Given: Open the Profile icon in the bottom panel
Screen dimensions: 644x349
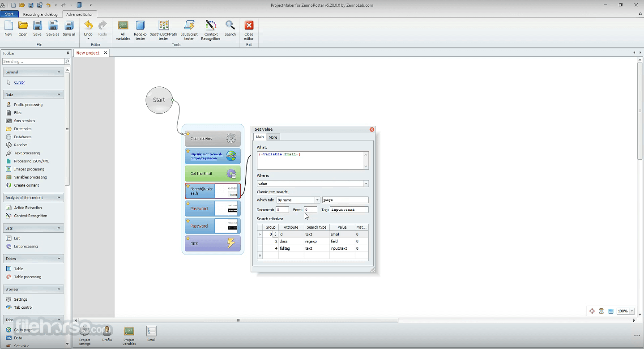Looking at the screenshot, I should coord(107,334).
